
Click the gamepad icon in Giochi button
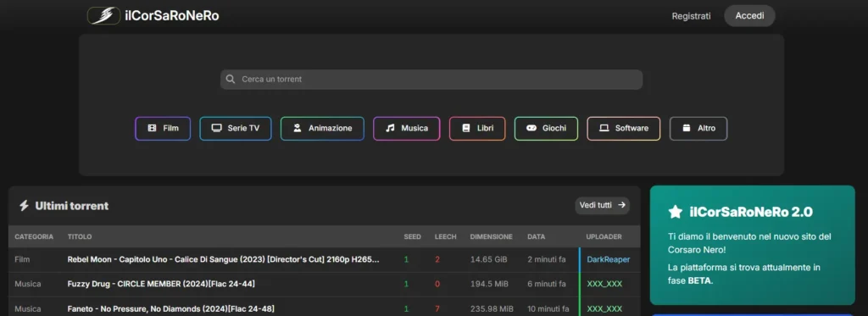531,128
